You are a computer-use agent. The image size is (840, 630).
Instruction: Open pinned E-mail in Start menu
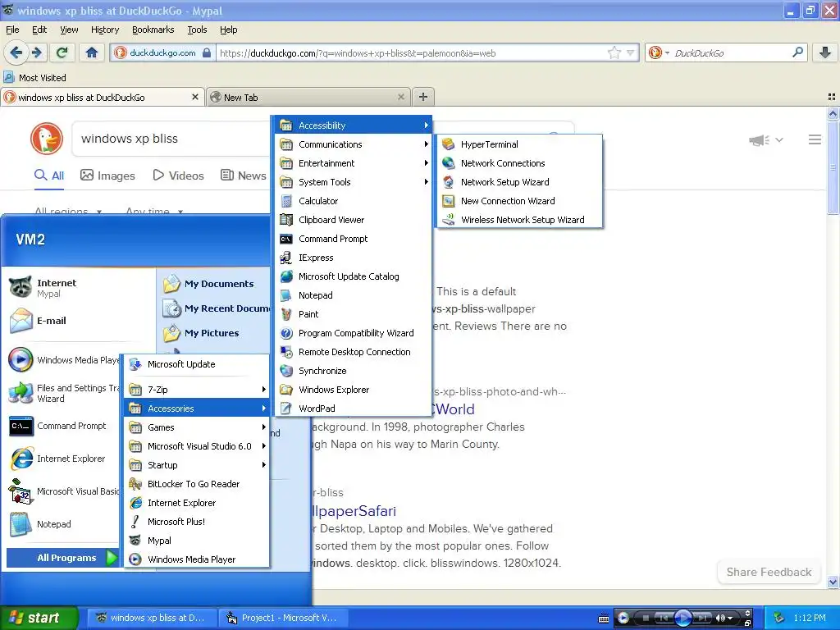click(x=80, y=321)
